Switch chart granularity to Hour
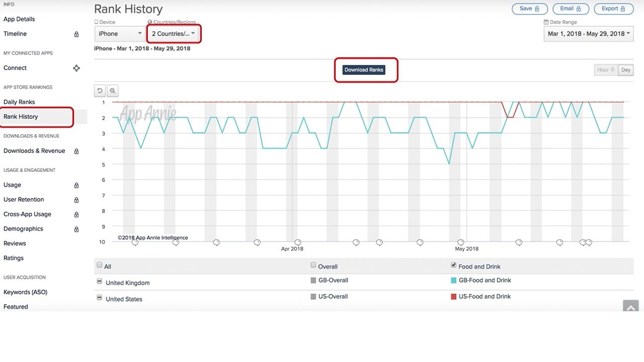Viewport: 644px width, 362px height. click(x=606, y=70)
